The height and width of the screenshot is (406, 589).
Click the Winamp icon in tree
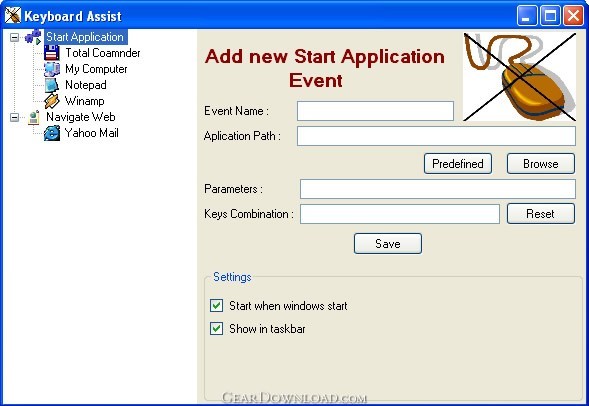pos(51,101)
